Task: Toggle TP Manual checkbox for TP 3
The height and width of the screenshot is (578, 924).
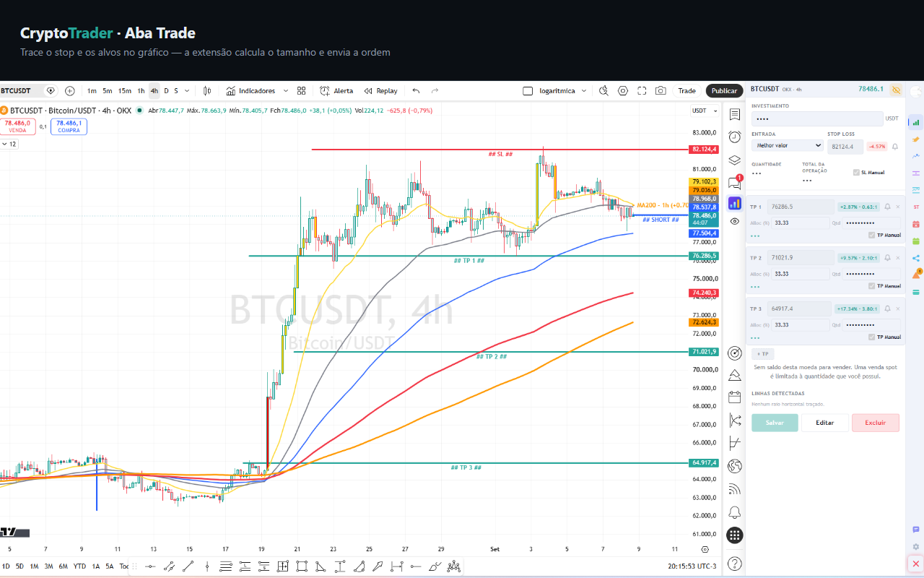Action: 871,337
